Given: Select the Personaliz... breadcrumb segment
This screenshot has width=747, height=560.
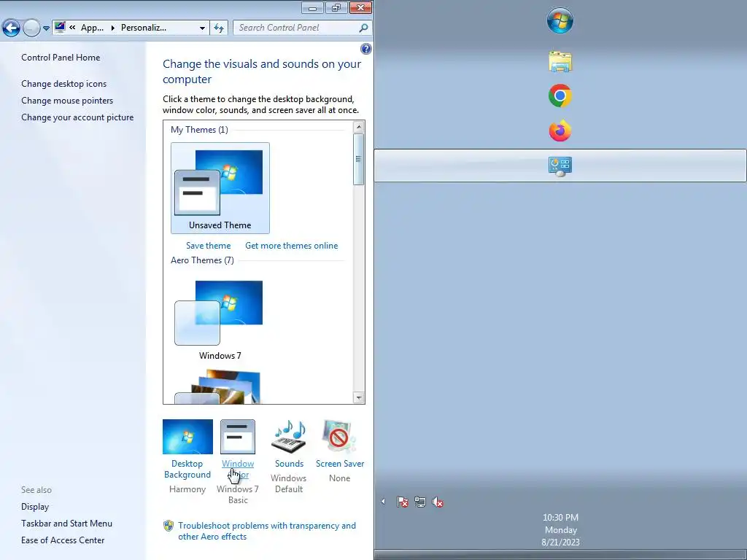Looking at the screenshot, I should coord(144,28).
